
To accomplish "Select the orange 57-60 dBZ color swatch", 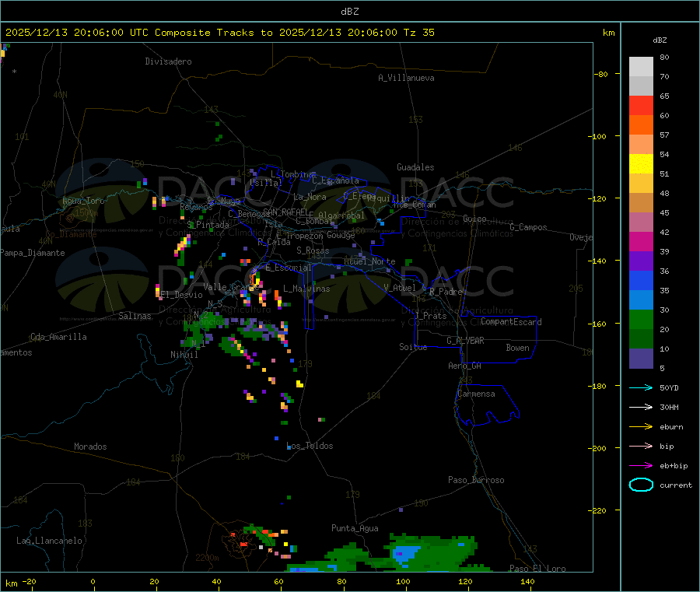I will [x=641, y=125].
